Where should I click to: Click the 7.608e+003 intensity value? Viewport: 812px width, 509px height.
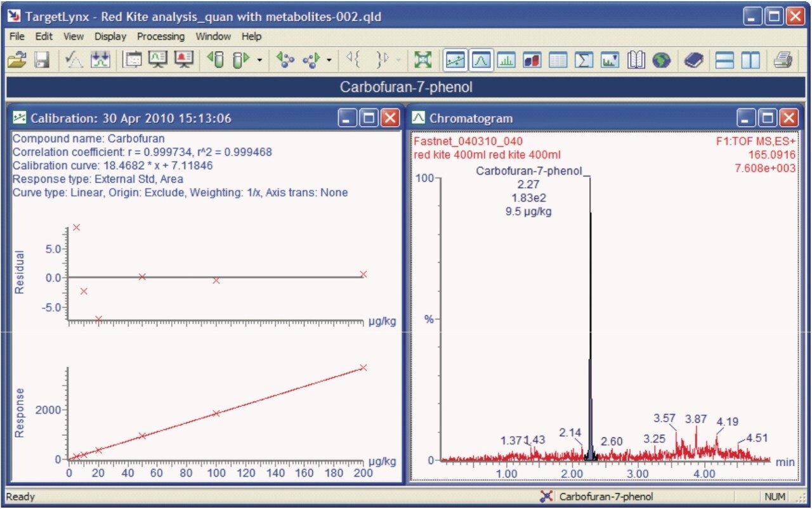[766, 168]
